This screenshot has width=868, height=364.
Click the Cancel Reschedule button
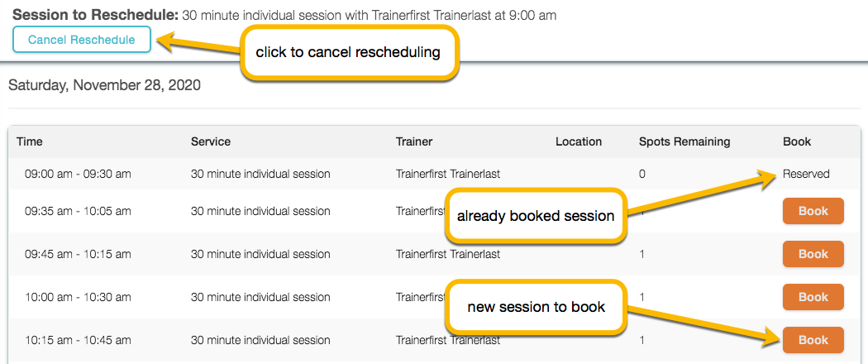pyautogui.click(x=81, y=40)
